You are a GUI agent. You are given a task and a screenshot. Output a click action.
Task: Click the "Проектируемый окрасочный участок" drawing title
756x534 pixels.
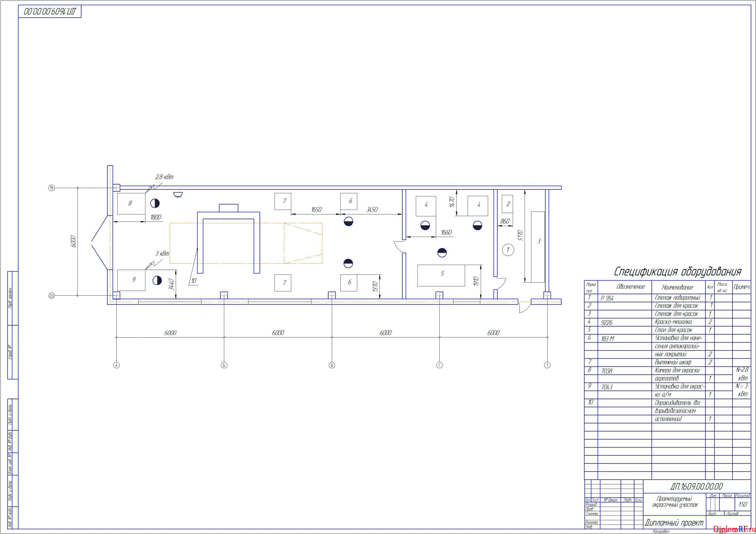675,502
